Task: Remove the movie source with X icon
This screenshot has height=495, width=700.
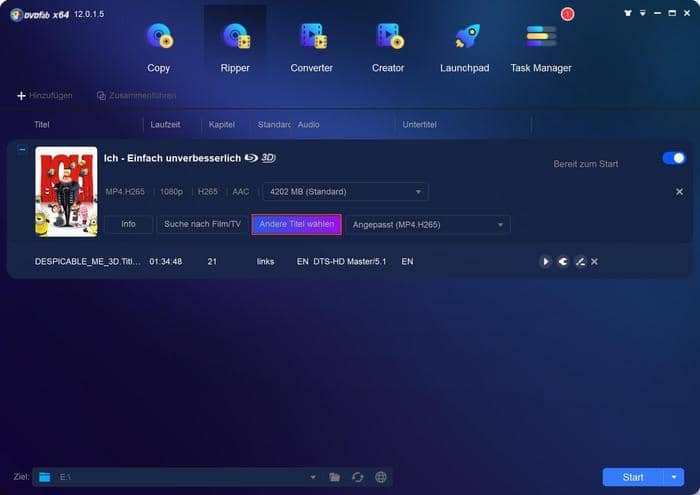Action: point(679,191)
